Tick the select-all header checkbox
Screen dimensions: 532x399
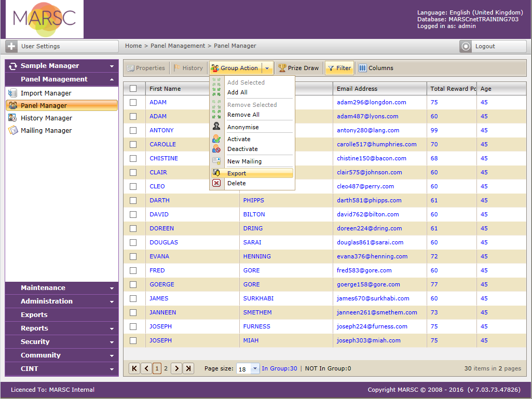tap(133, 89)
